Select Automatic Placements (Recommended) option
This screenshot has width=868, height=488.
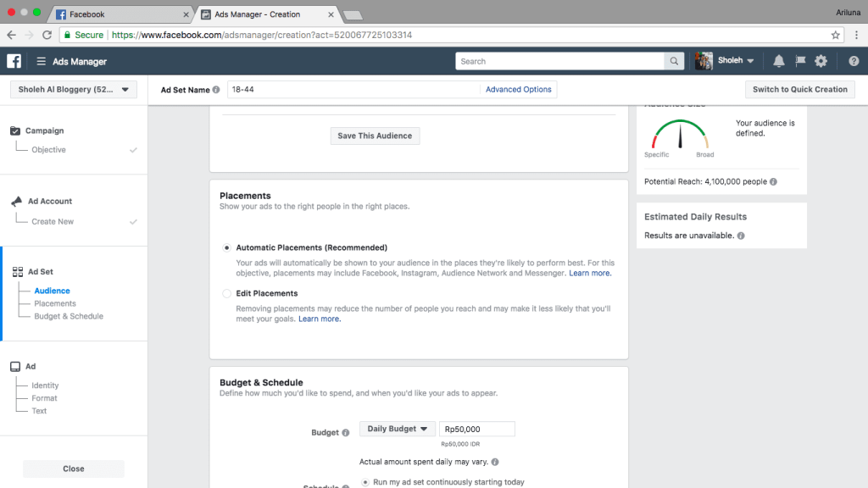pyautogui.click(x=226, y=248)
